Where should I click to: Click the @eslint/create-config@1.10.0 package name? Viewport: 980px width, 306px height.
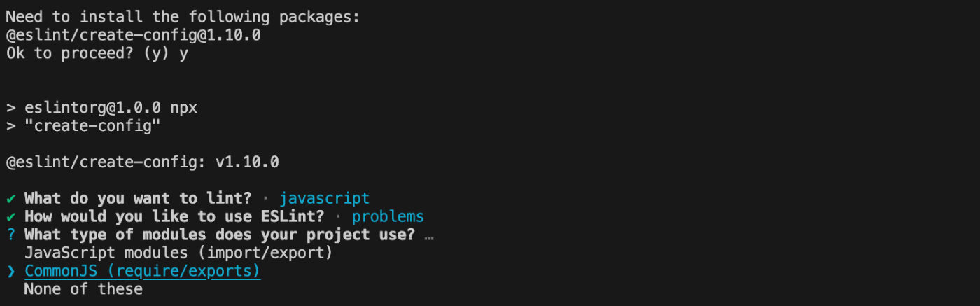133,35
